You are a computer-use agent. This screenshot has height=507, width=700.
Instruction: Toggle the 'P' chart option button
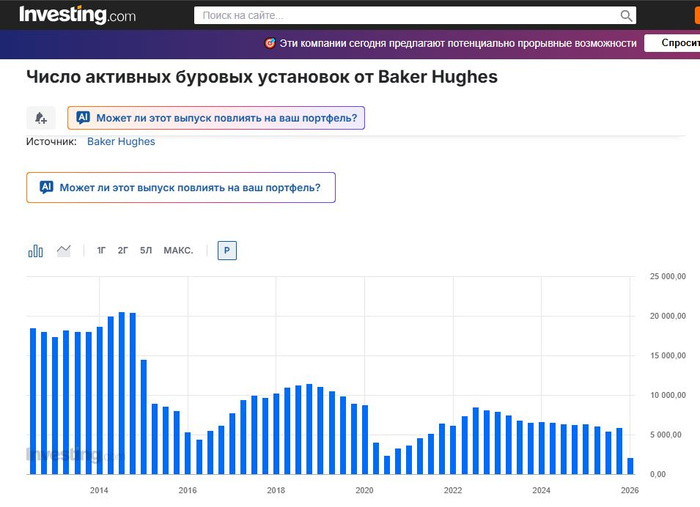(227, 251)
